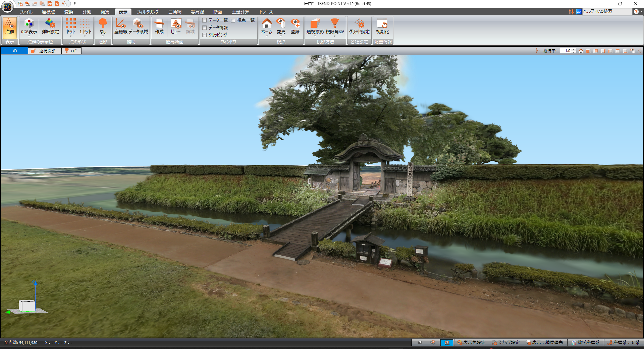Create a simple cross-section with 作成

pyautogui.click(x=159, y=27)
